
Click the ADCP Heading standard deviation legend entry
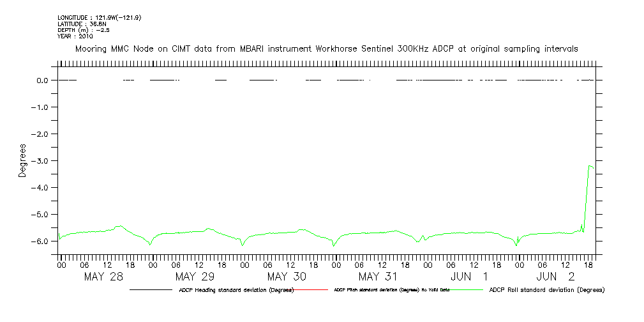236,290
